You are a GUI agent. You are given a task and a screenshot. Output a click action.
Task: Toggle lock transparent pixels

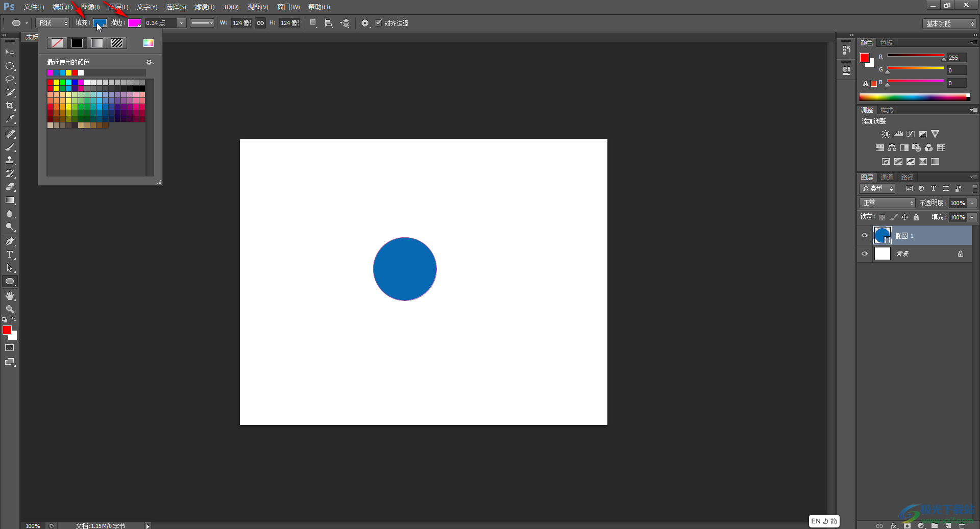pos(882,217)
